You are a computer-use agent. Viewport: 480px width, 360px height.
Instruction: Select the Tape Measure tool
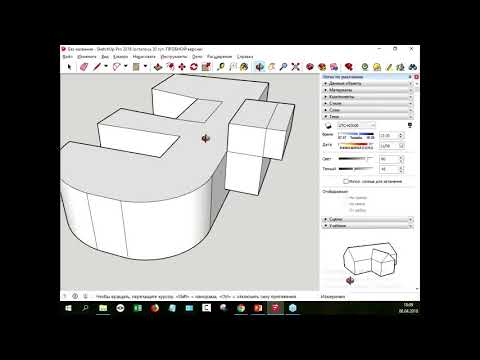(221, 67)
